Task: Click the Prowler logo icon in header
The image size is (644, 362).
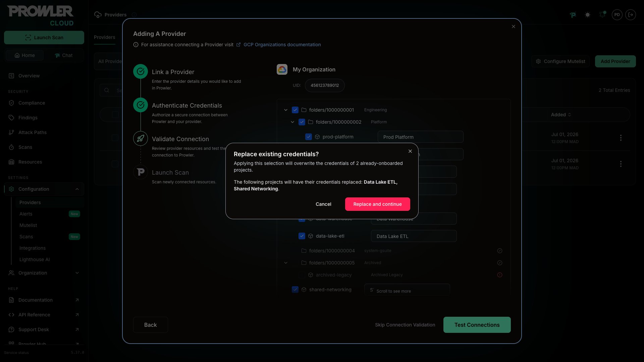Action: pyautogui.click(x=573, y=15)
